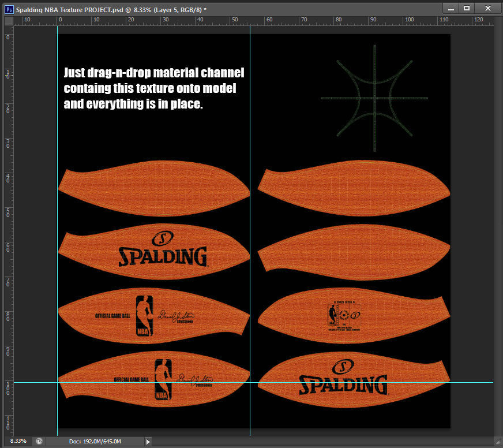Open the status bar info flyout arrow
This screenshot has width=503, height=448.
pos(148,442)
